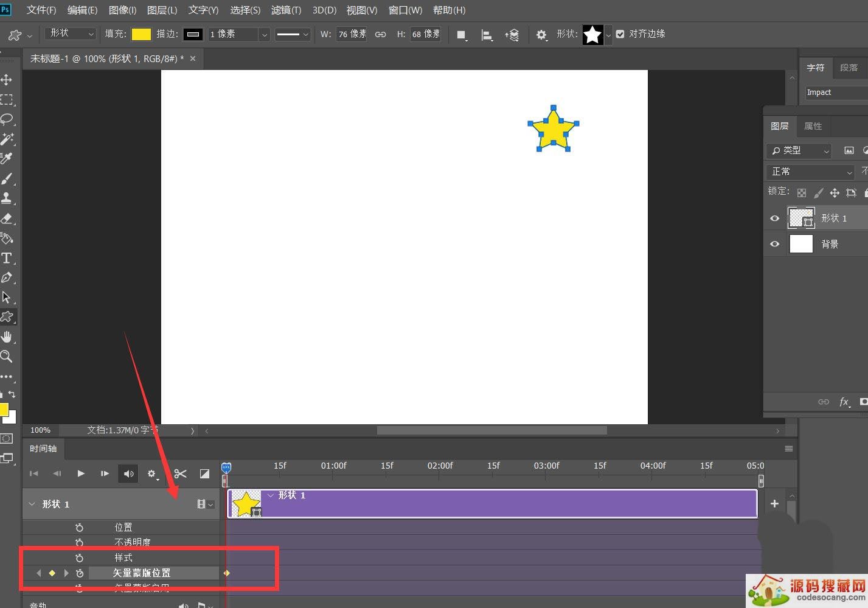Viewport: 868px width, 608px height.
Task: Toggle Quick Mask mode icon
Action: 7,438
